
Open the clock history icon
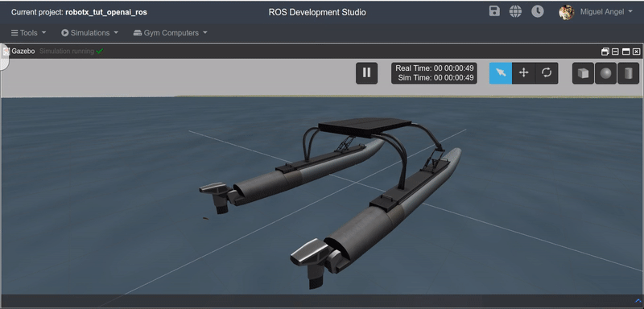(537, 11)
